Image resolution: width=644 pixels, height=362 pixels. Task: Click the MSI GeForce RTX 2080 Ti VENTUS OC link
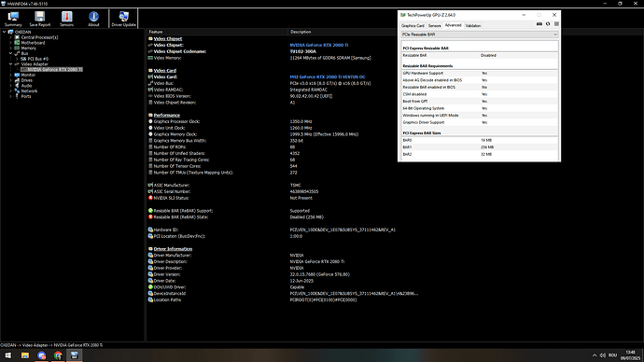click(x=328, y=77)
